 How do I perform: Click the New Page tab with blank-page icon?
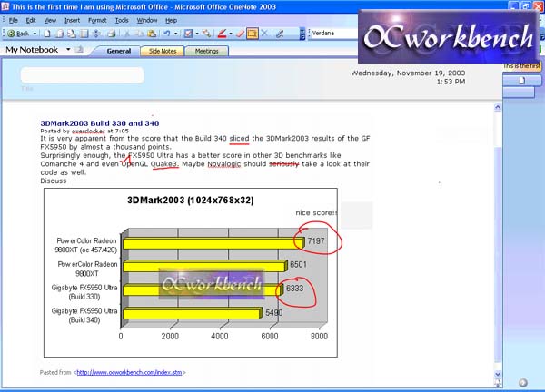(521, 81)
